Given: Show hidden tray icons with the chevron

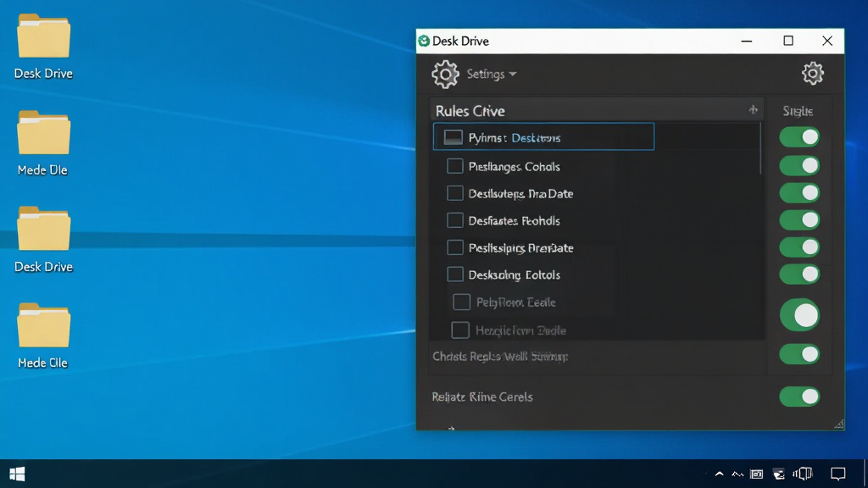Looking at the screenshot, I should tap(719, 474).
